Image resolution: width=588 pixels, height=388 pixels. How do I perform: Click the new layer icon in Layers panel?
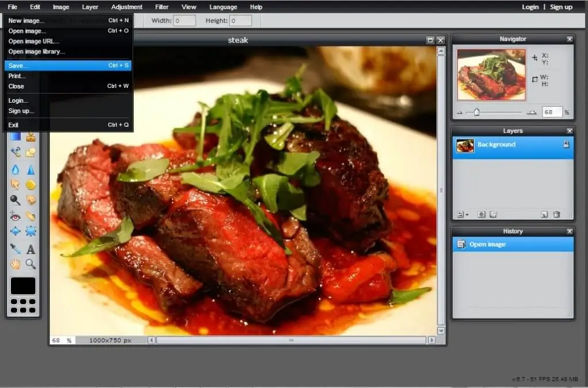pyautogui.click(x=544, y=214)
